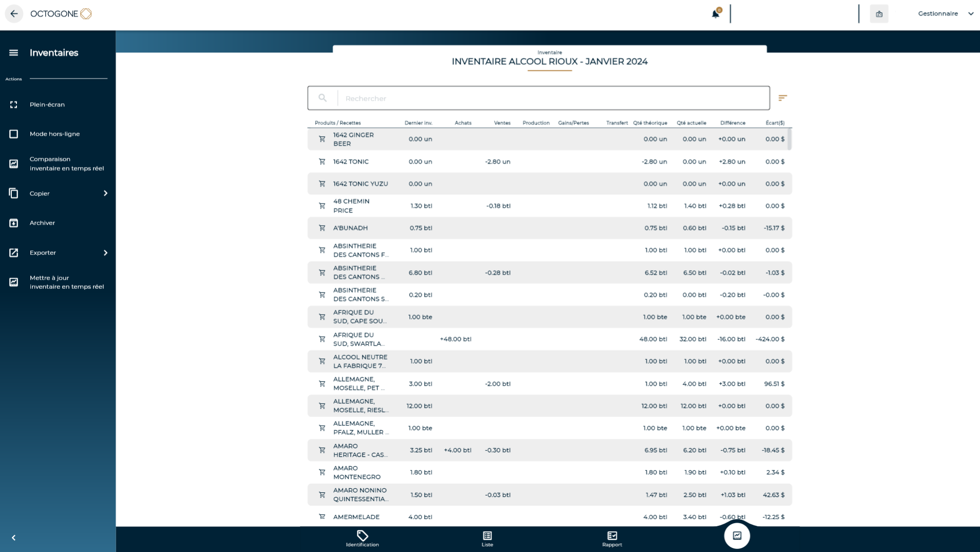Click the -2.80 un ventes value for 1642 TONIC

497,161
